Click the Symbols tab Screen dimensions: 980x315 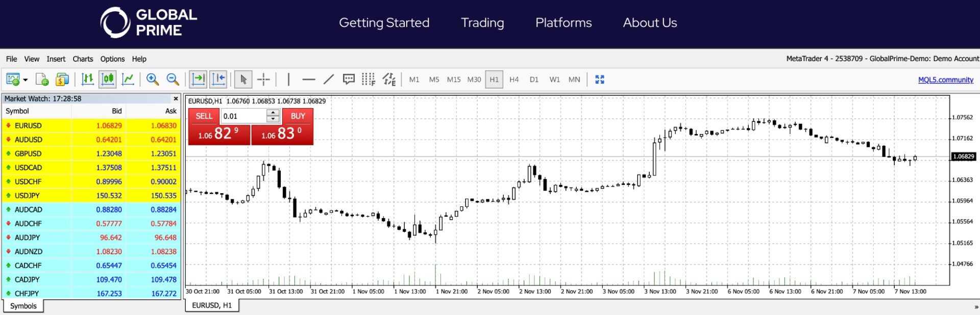pos(23,306)
